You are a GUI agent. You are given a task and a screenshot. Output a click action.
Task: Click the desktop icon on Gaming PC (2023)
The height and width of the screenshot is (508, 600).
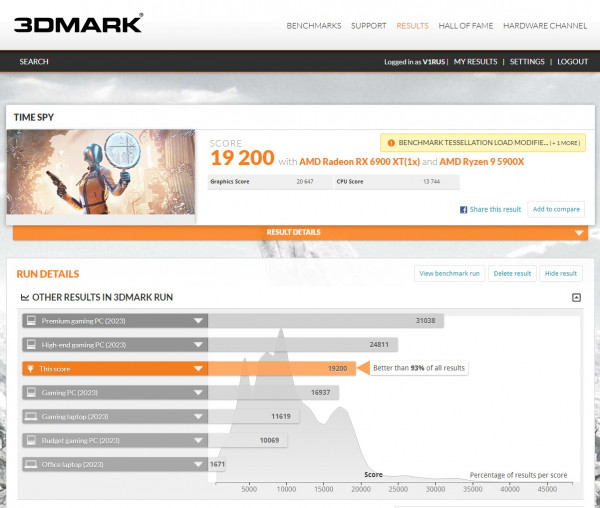tap(31, 392)
